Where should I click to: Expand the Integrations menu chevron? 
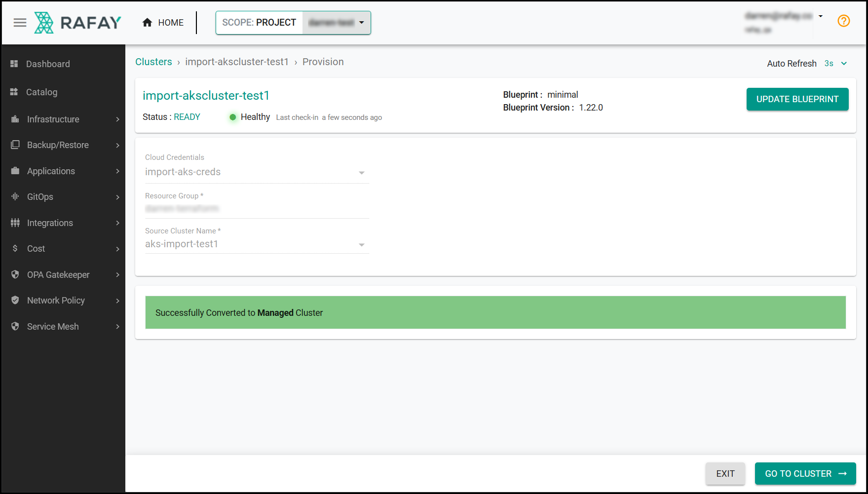click(117, 223)
